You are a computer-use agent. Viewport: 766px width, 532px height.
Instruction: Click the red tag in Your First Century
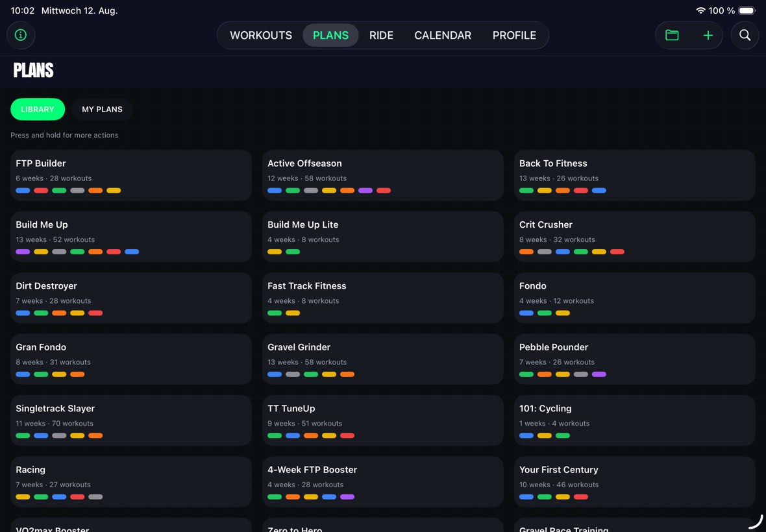coord(581,497)
